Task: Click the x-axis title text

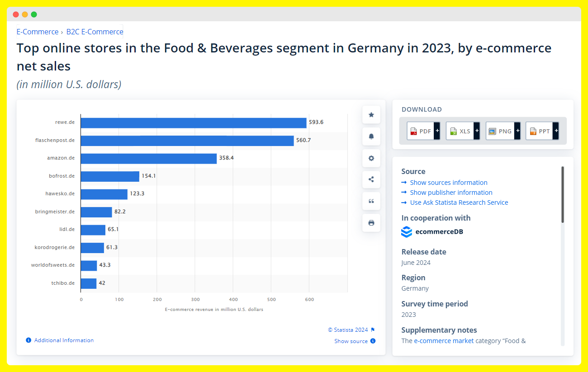Action: (x=214, y=310)
